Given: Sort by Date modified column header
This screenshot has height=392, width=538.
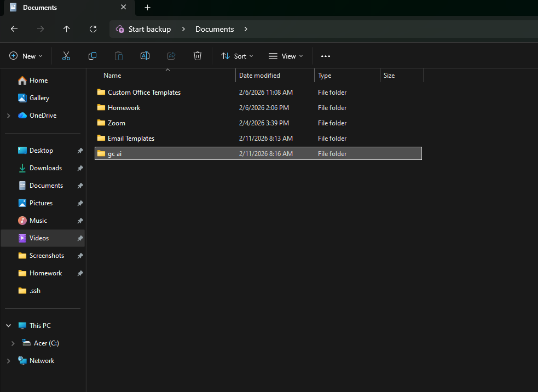Looking at the screenshot, I should click(x=259, y=76).
